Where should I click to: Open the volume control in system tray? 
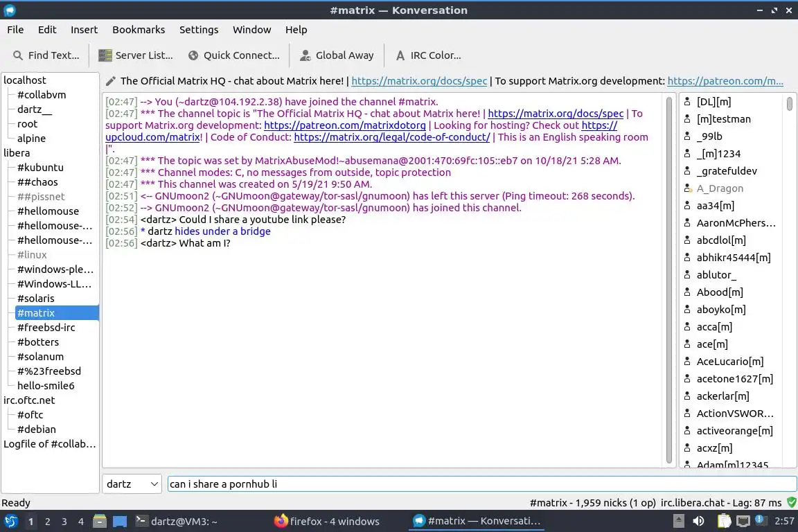pyautogui.click(x=698, y=521)
